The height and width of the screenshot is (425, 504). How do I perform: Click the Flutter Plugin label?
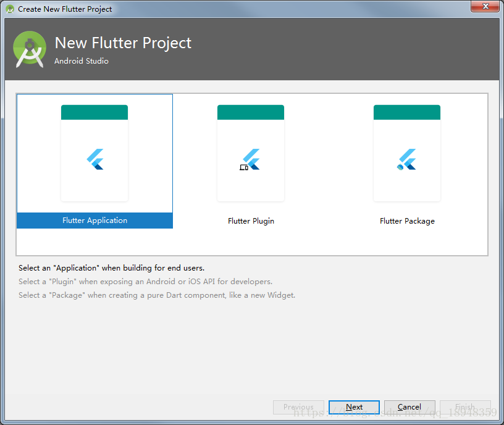pos(251,221)
